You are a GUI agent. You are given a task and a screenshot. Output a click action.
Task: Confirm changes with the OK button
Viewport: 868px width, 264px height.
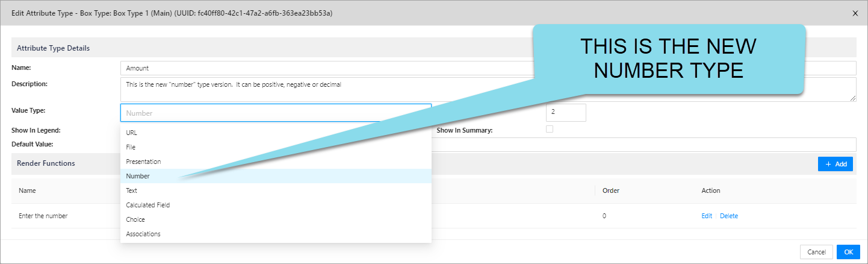[848, 252]
